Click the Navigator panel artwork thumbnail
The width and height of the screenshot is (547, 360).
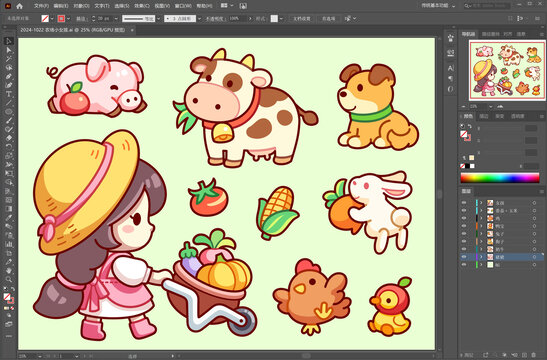507,70
